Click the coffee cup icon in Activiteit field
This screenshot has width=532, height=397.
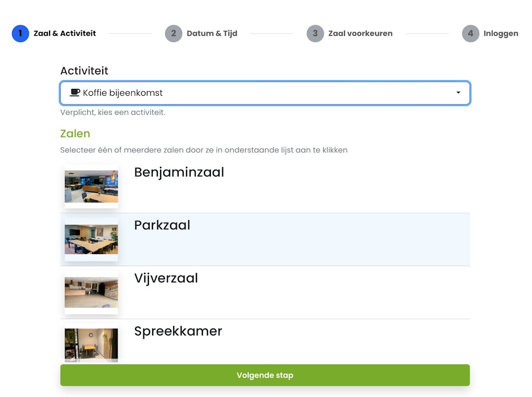[75, 93]
